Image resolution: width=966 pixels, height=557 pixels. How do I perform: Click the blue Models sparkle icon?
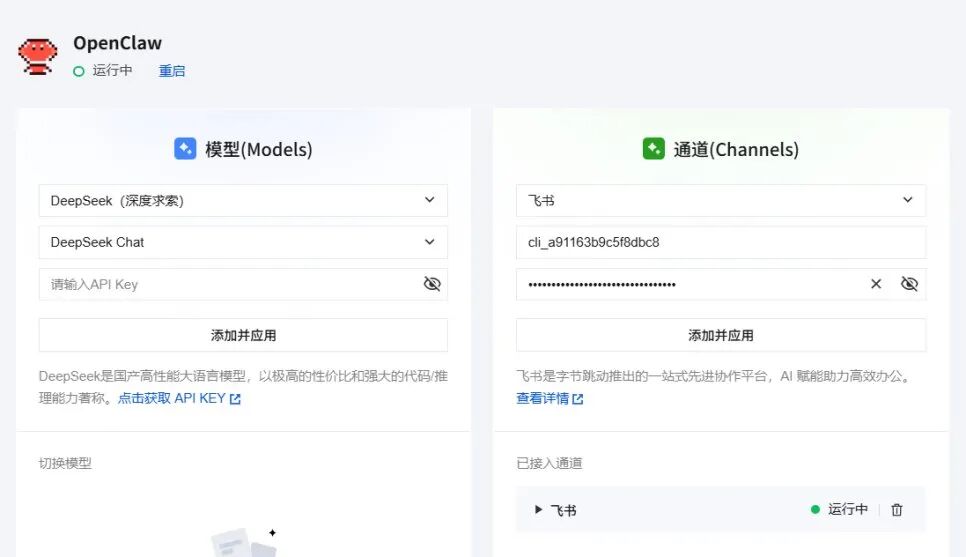coord(185,148)
